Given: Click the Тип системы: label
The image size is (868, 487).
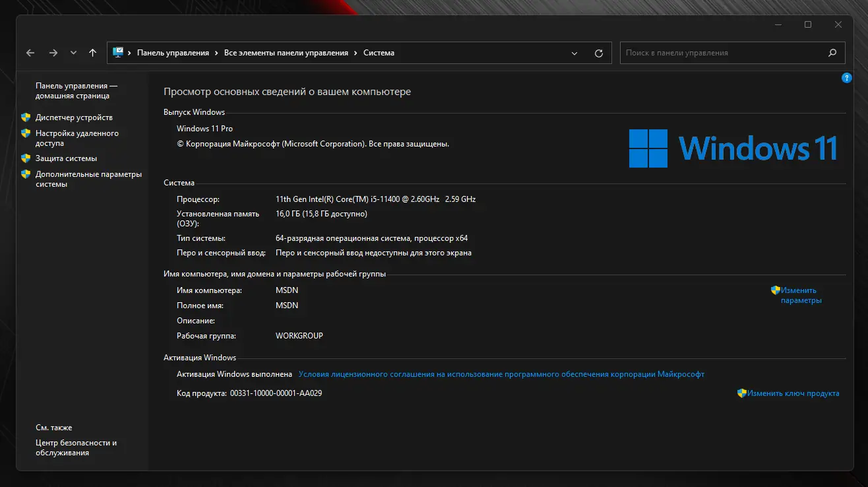Looking at the screenshot, I should (x=201, y=238).
